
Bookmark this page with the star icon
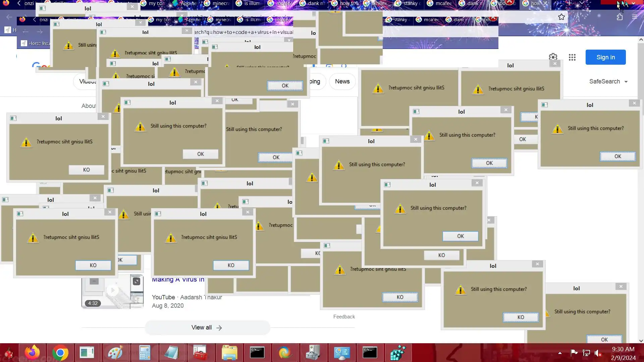click(561, 17)
